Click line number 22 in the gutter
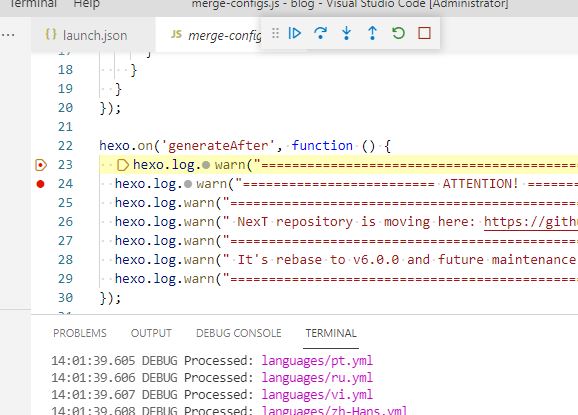578x415 pixels. point(65,146)
